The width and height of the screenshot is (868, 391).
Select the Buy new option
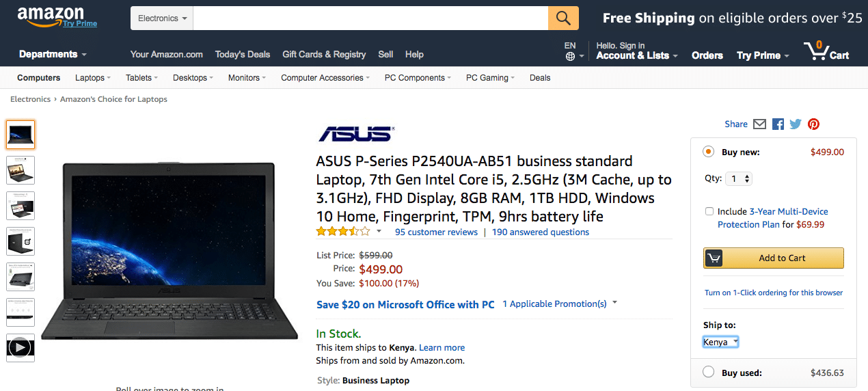coord(709,152)
